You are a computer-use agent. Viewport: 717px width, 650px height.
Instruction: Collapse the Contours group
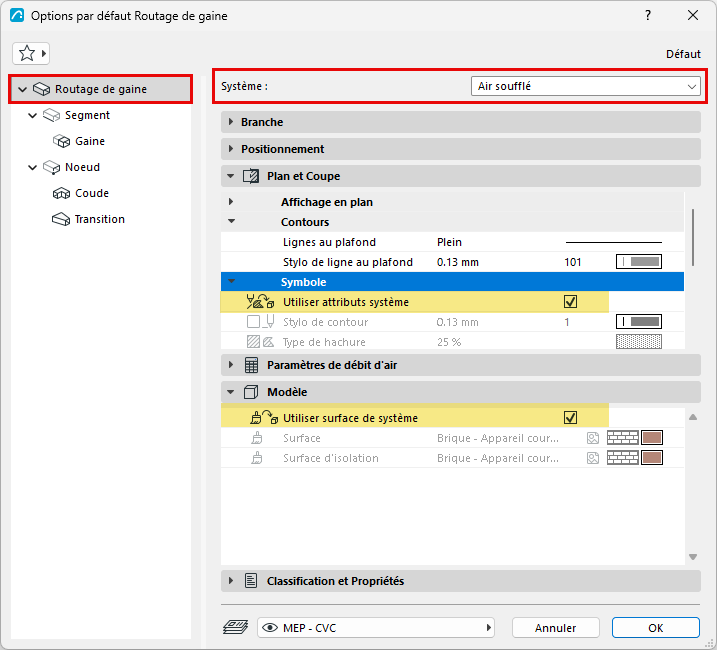click(x=231, y=221)
